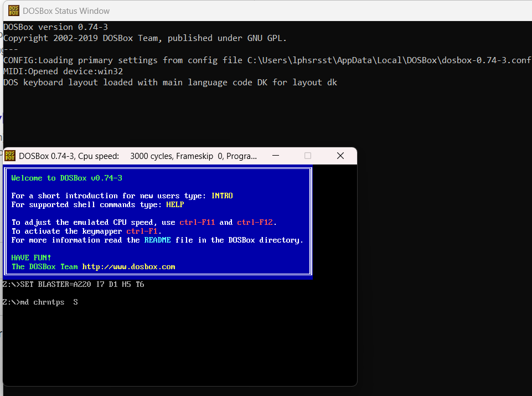Click the 'Cpu speed: 3000 cycles' title text

pyautogui.click(x=126, y=156)
